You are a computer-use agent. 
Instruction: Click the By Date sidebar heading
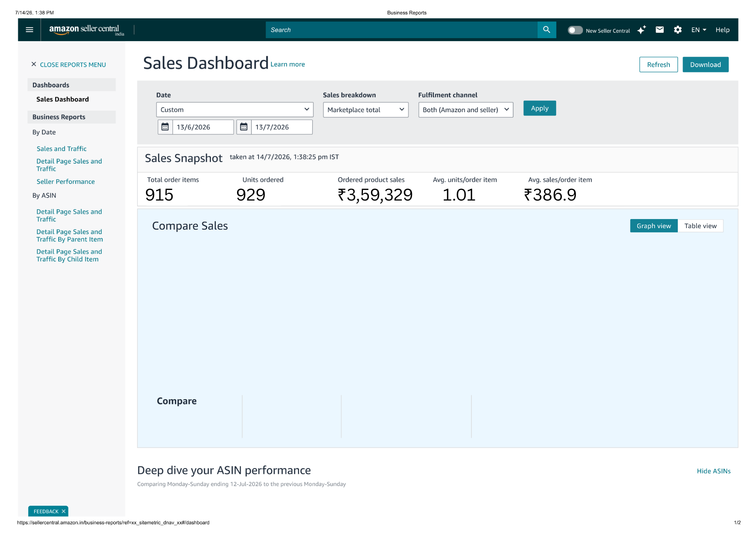click(x=44, y=132)
